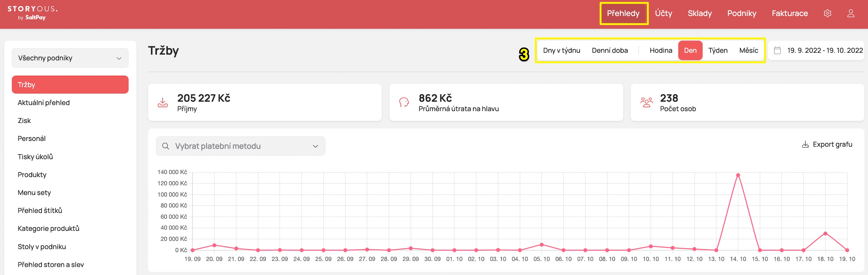This screenshot has height=275, width=868.
Task: Click the Příjmy income icon
Action: [x=163, y=102]
